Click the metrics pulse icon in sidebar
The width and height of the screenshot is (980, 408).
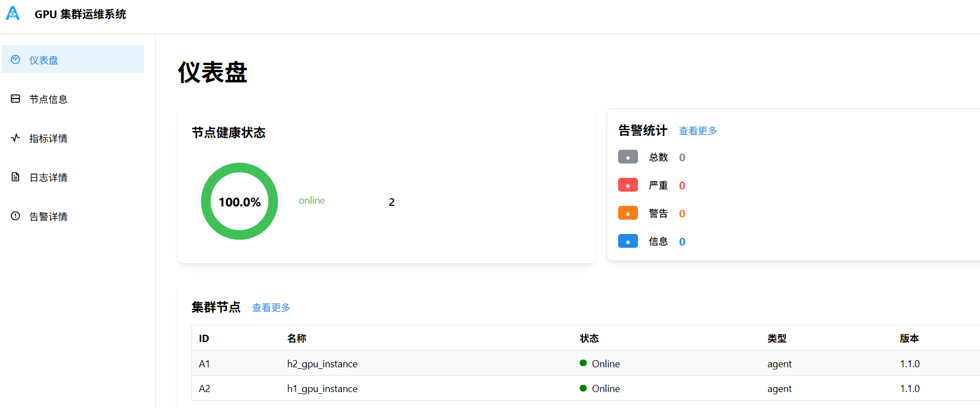point(15,138)
